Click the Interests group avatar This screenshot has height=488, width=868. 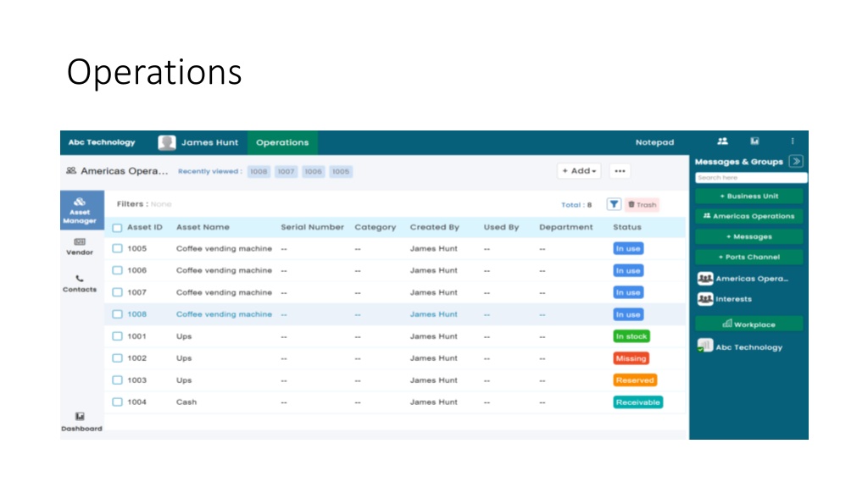pyautogui.click(x=705, y=299)
